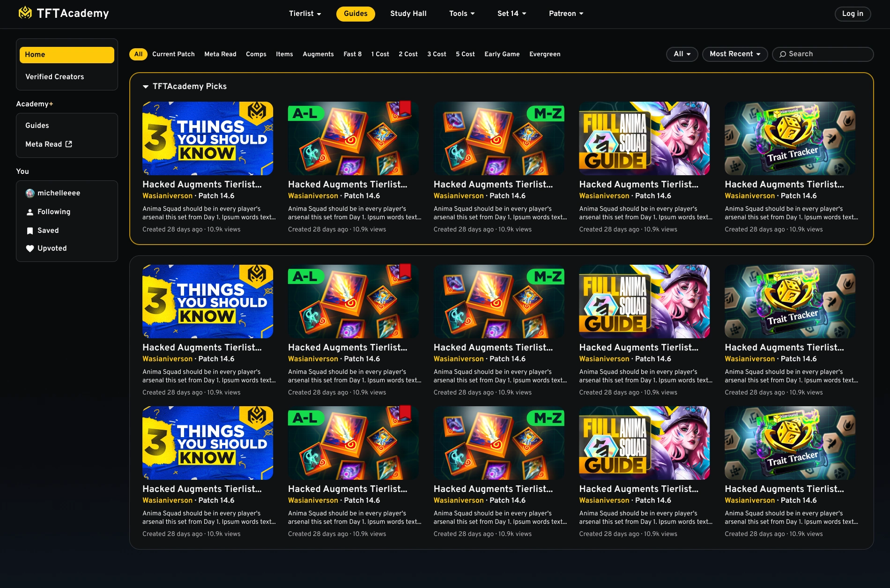Type in the Search field

(824, 54)
